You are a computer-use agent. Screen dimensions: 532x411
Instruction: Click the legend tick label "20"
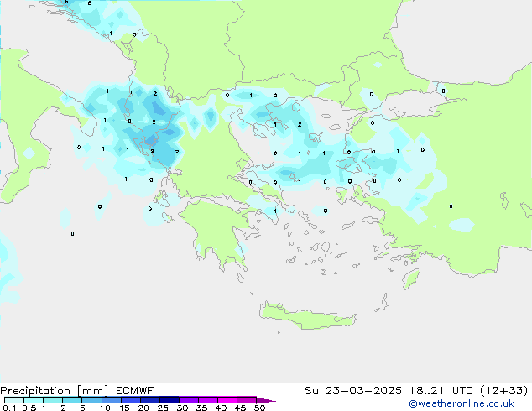[x=143, y=408]
